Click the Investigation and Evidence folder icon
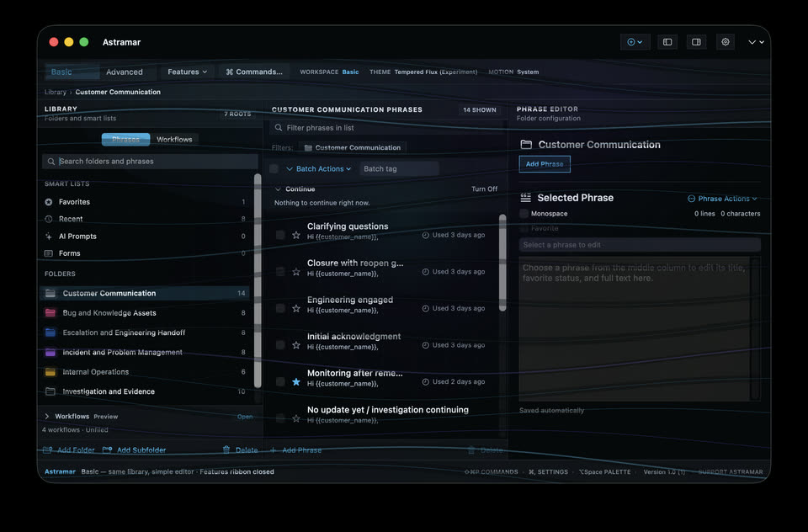The height and width of the screenshot is (532, 808). [x=50, y=391]
